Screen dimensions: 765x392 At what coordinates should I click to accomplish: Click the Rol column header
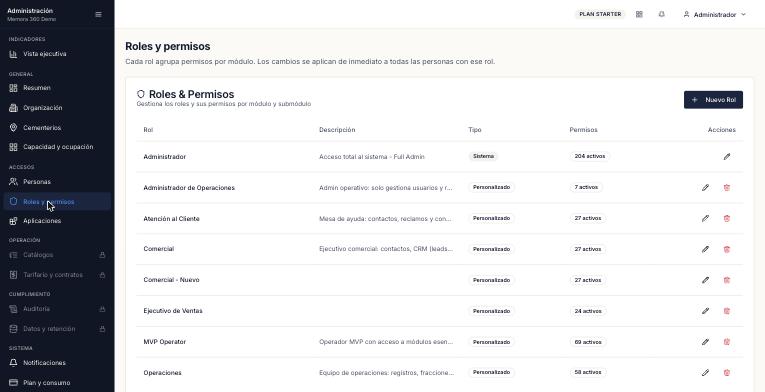pyautogui.click(x=148, y=130)
